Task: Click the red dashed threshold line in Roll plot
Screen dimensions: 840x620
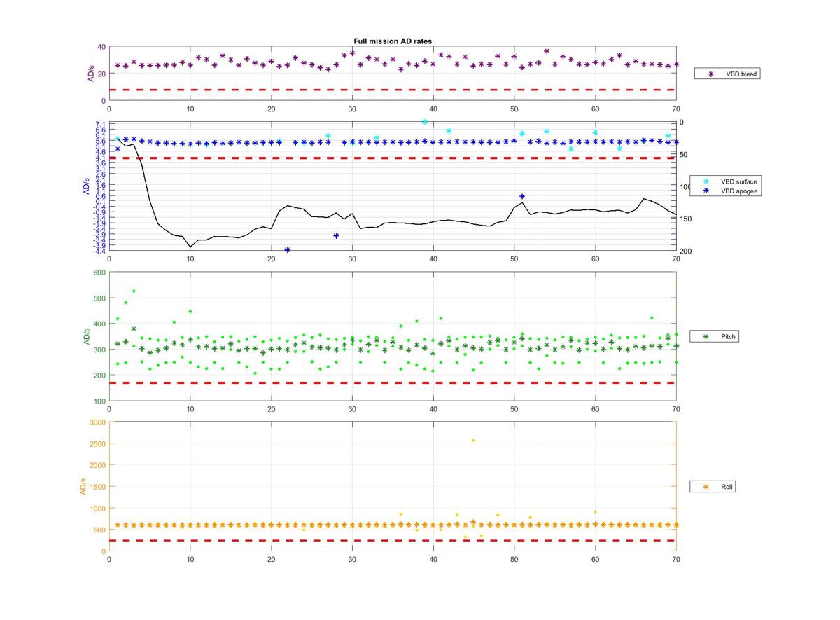Action: (x=392, y=541)
